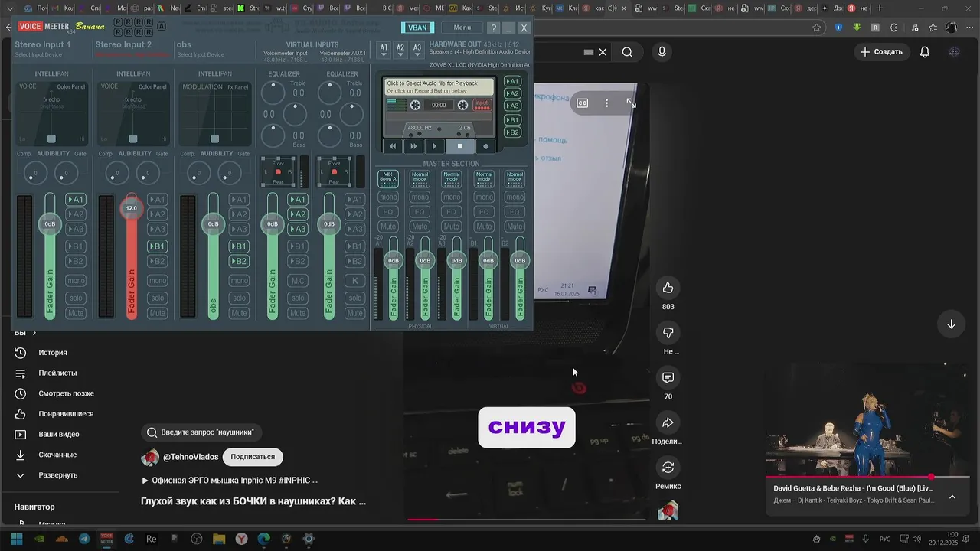Rewind the Voicemeeter cassette
This screenshot has width=980, height=551.
(x=393, y=146)
